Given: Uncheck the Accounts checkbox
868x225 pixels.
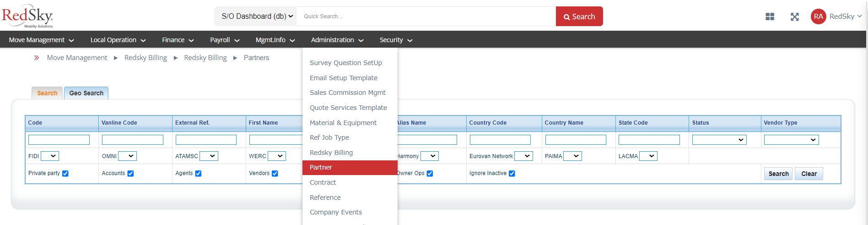Looking at the screenshot, I should (x=130, y=173).
